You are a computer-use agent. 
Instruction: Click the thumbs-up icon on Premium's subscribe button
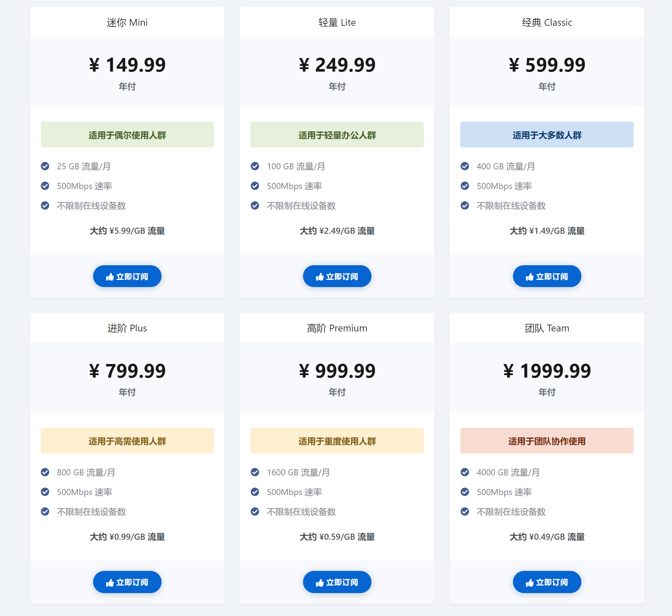[320, 582]
